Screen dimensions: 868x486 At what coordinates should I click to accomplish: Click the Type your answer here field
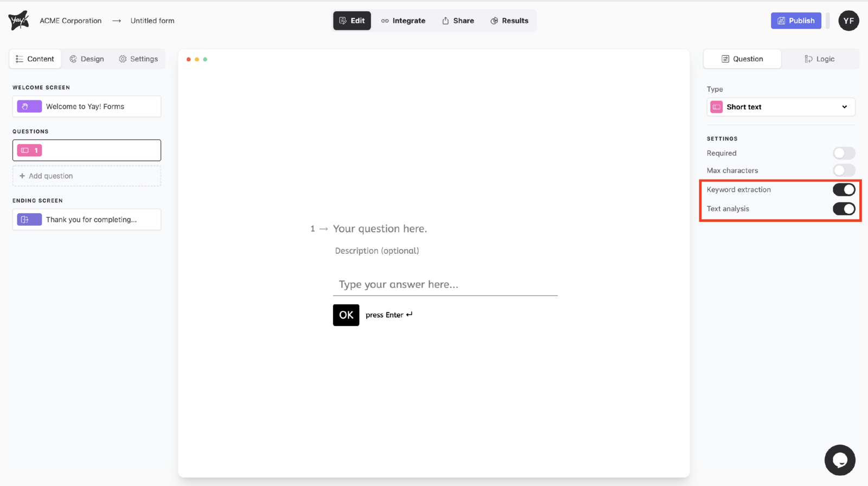(x=445, y=285)
